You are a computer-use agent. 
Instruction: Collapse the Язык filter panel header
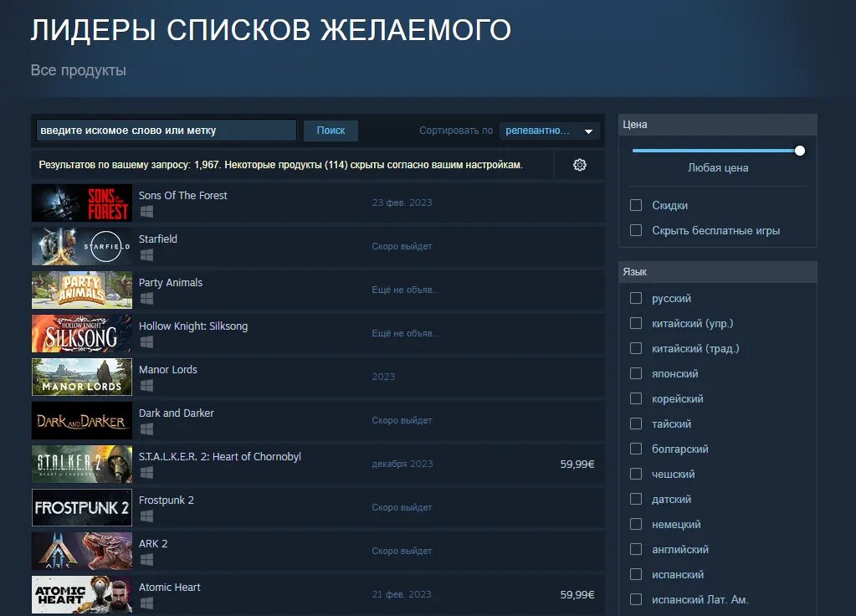coord(717,272)
